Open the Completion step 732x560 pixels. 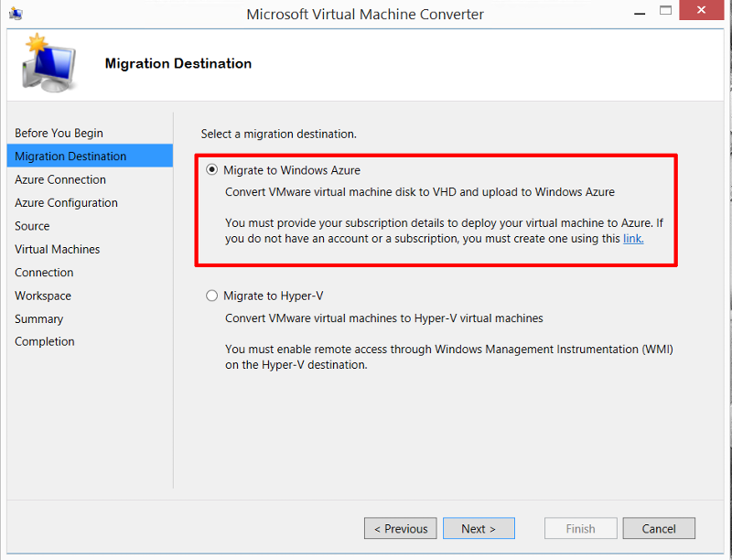coord(44,341)
